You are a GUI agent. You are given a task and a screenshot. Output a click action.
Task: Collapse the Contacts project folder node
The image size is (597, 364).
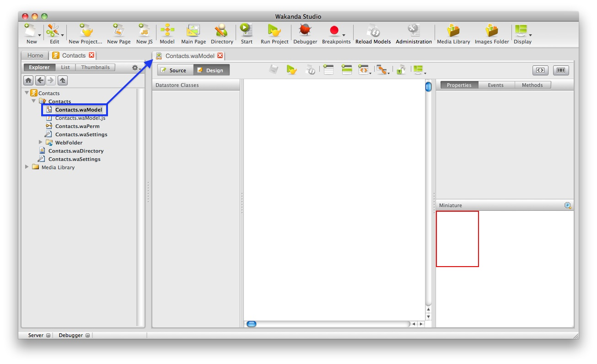(x=34, y=101)
